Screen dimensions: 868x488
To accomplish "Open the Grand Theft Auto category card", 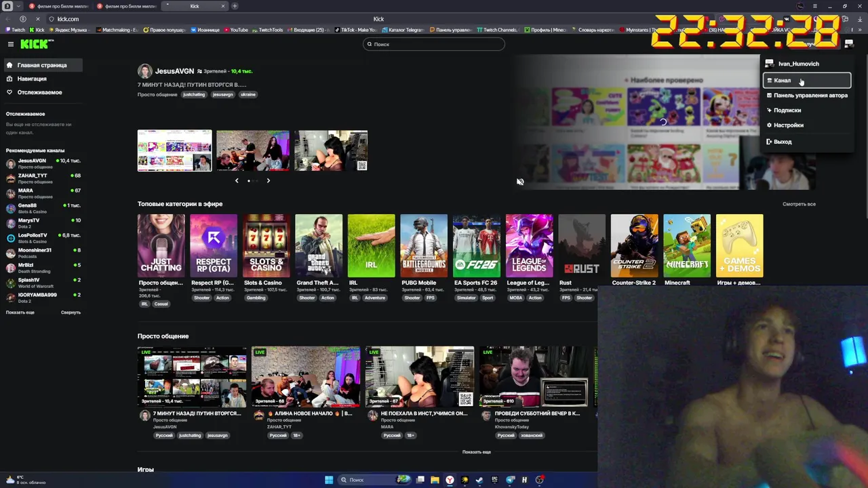I will click(x=319, y=246).
